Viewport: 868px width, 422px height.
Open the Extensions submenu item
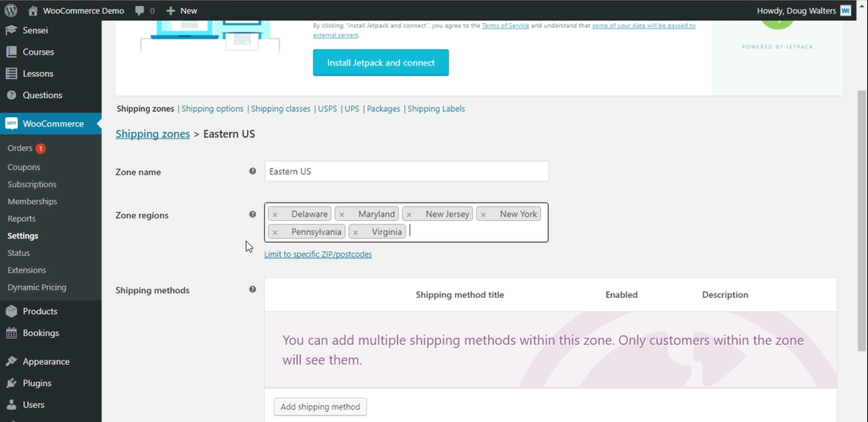pyautogui.click(x=27, y=270)
